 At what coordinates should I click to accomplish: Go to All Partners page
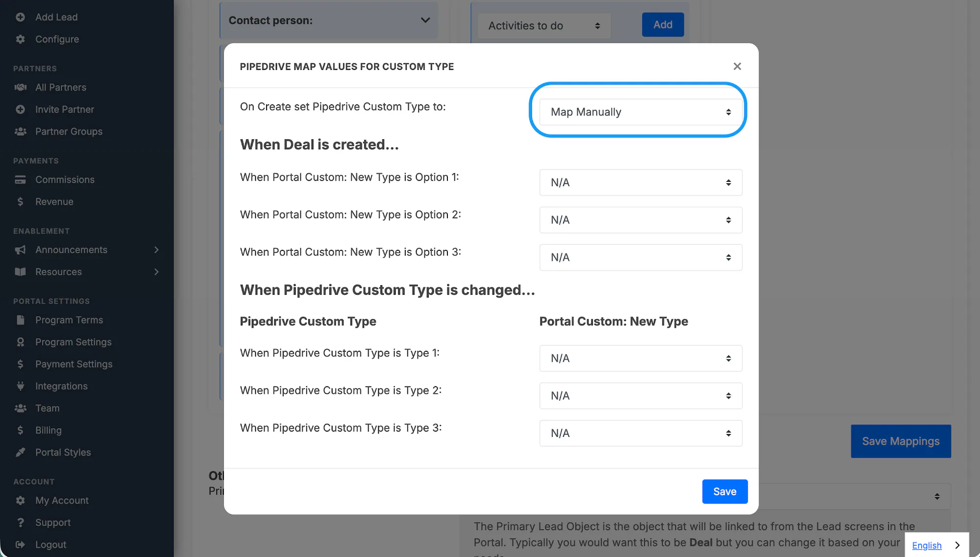[x=61, y=87]
